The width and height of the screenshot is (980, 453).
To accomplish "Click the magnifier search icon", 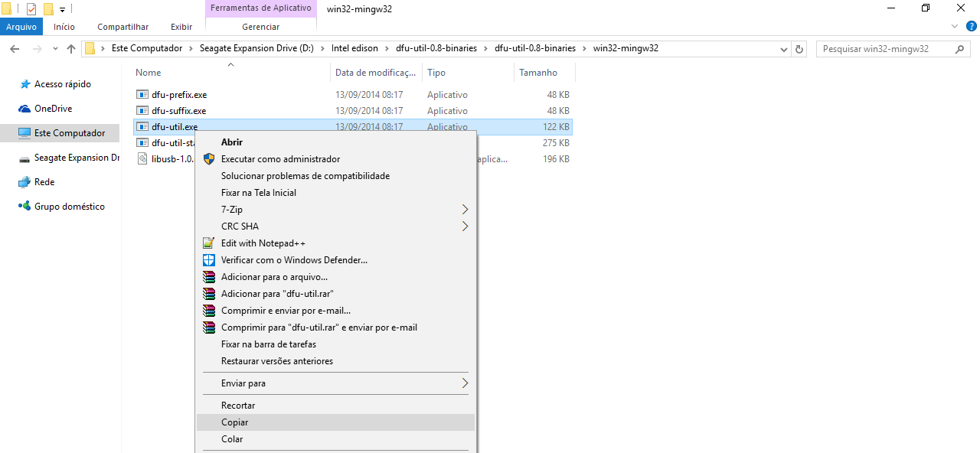I will tap(960, 48).
